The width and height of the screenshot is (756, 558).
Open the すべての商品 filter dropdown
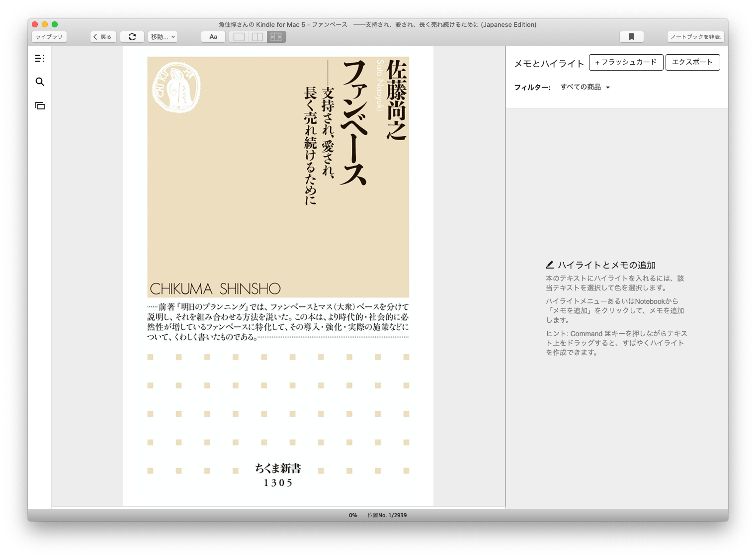point(585,87)
